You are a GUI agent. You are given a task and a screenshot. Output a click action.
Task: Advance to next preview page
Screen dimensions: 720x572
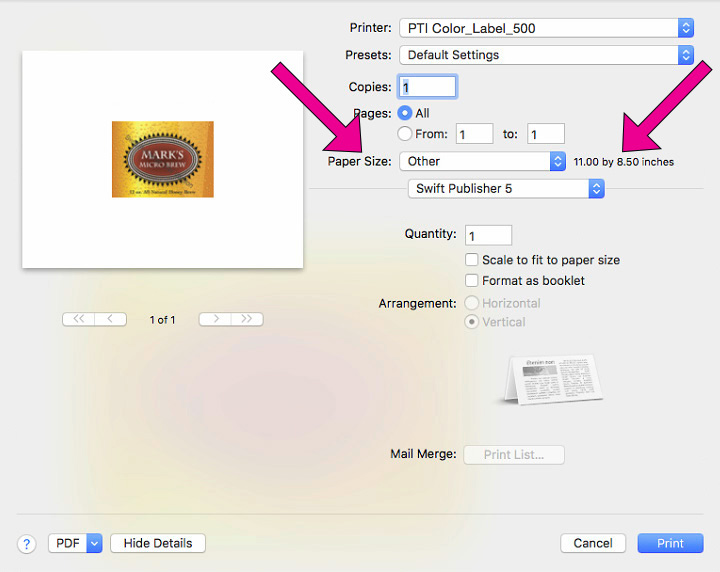pyautogui.click(x=215, y=319)
